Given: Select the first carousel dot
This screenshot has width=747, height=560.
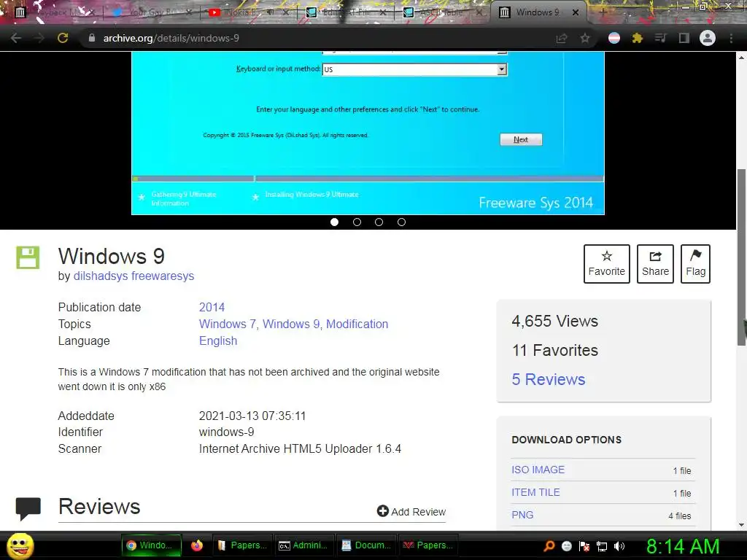Looking at the screenshot, I should [x=334, y=222].
